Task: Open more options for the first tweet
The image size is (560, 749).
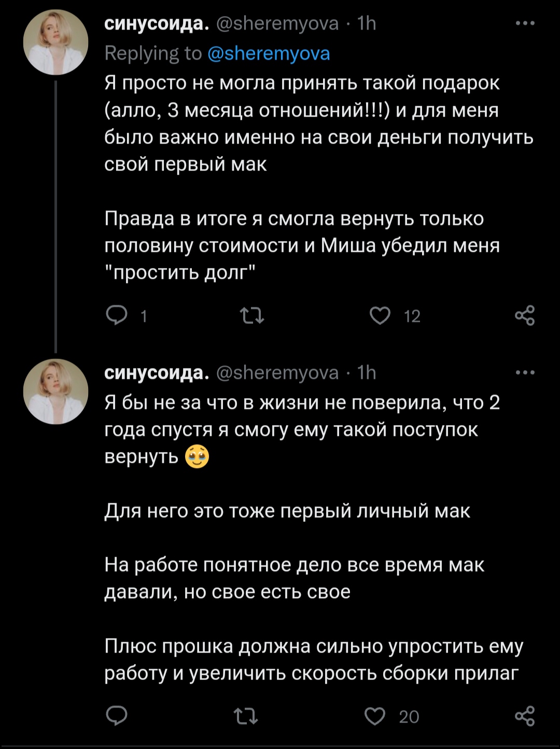Action: click(525, 23)
